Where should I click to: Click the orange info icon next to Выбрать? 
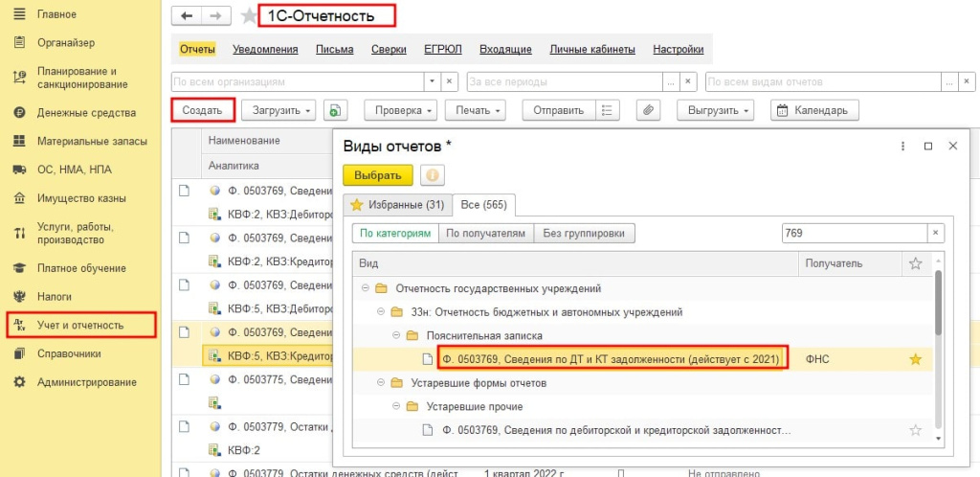click(433, 175)
